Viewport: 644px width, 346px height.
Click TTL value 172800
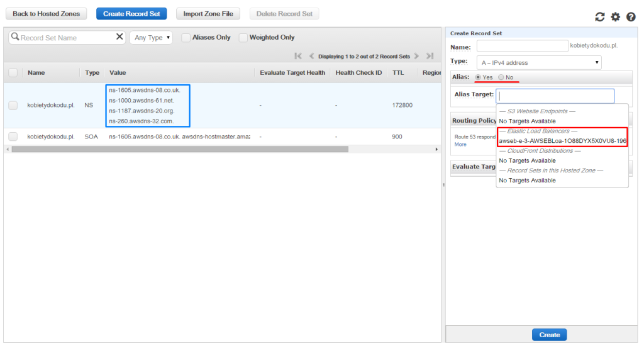(402, 105)
